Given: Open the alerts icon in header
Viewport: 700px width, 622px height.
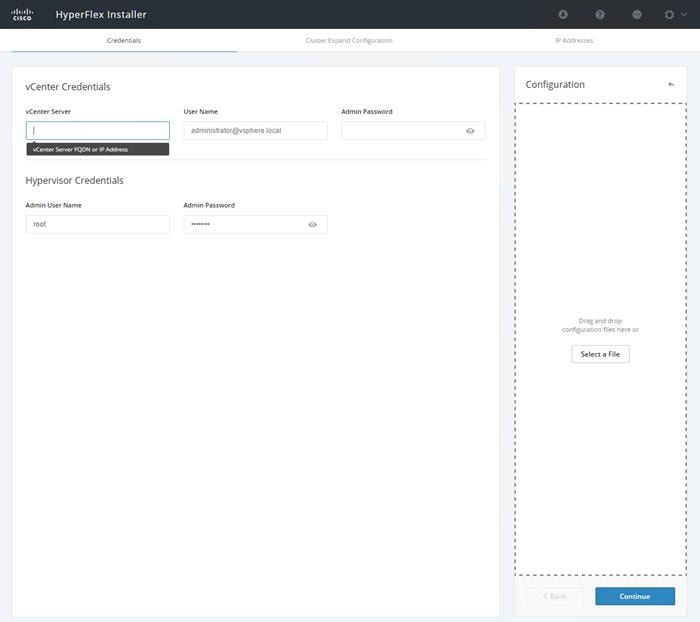Looking at the screenshot, I should (563, 14).
